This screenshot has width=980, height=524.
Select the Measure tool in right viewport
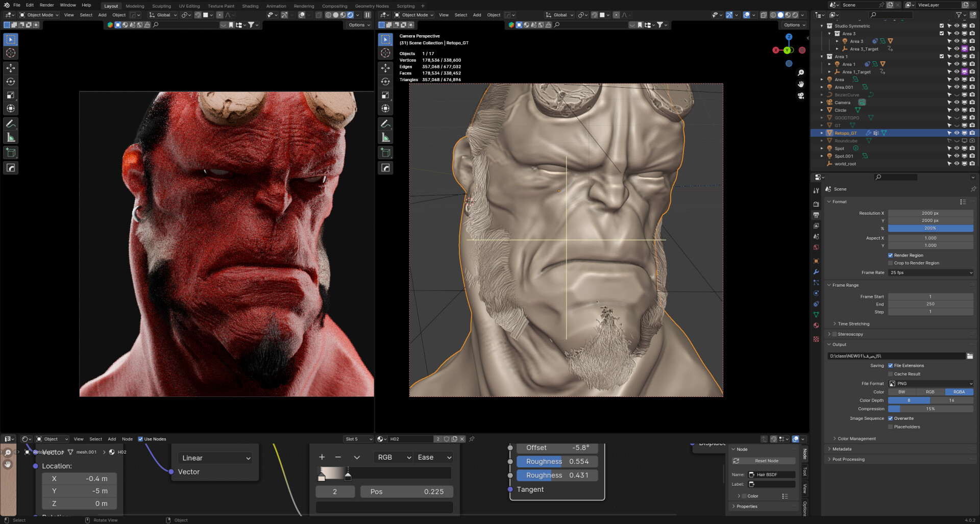(x=385, y=138)
